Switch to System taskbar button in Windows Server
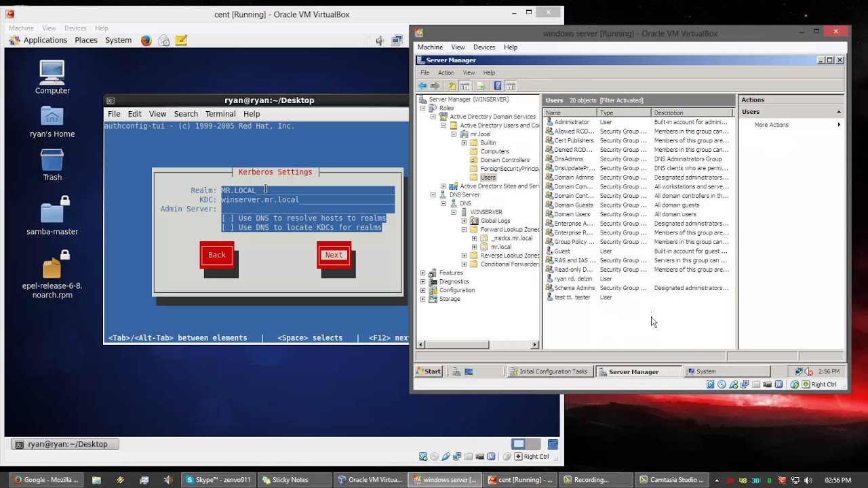The image size is (868, 488). [726, 371]
